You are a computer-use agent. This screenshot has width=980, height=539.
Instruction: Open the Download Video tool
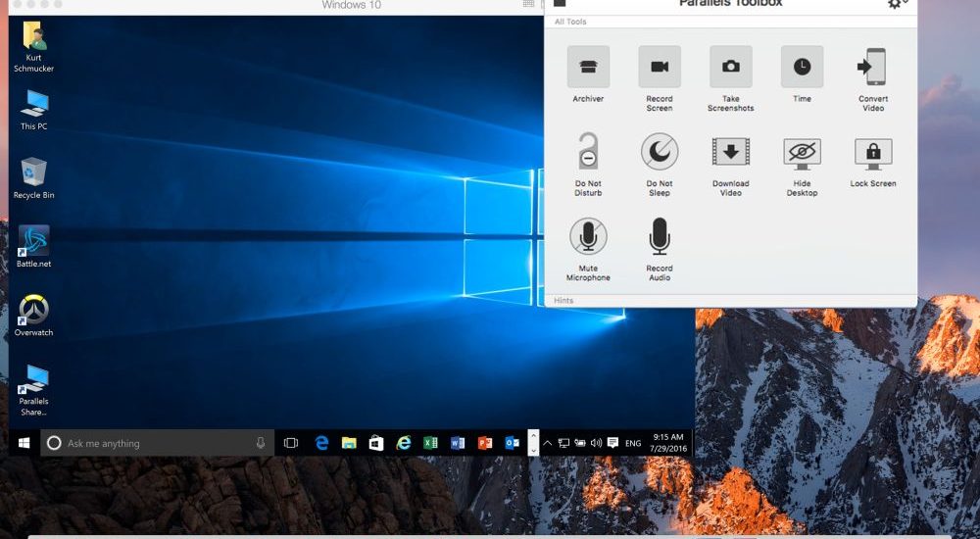[731, 152]
